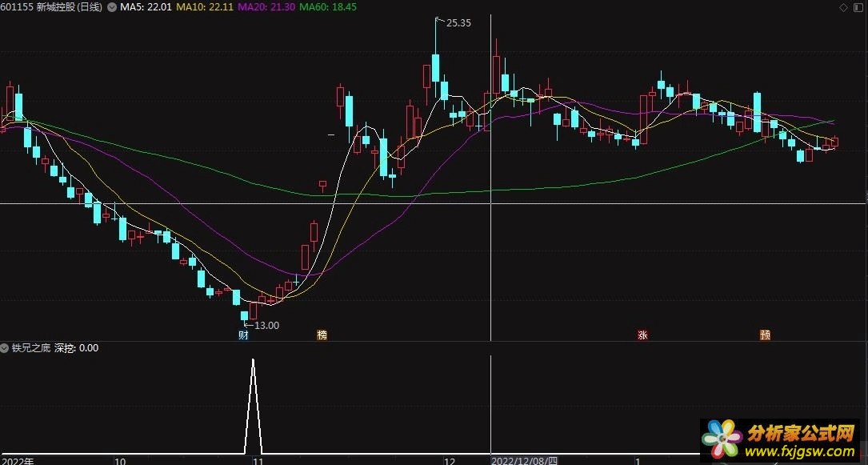The height and width of the screenshot is (465, 868).
Task: Click the month 12 label on date axis
Action: pos(450,460)
